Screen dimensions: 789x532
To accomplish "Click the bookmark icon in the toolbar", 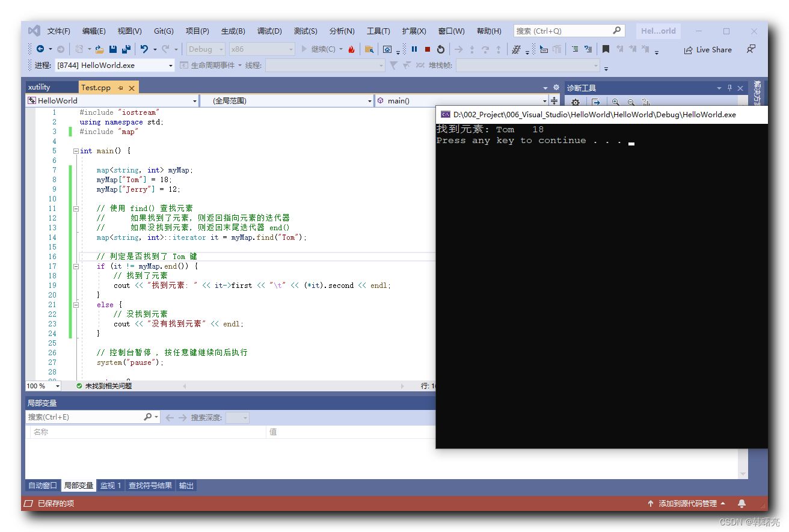I will (606, 49).
